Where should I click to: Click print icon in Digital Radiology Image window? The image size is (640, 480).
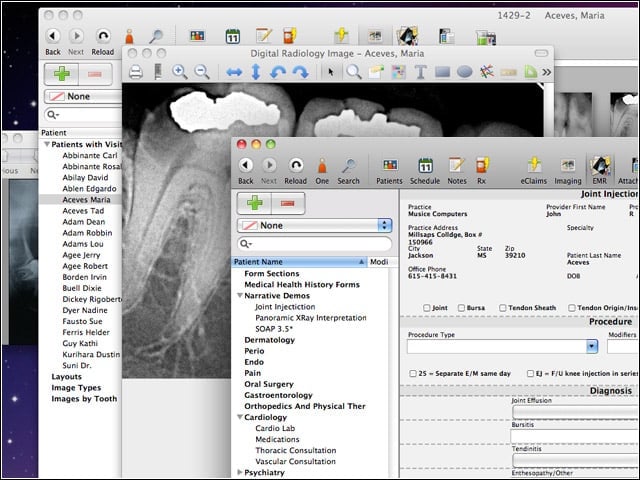136,72
